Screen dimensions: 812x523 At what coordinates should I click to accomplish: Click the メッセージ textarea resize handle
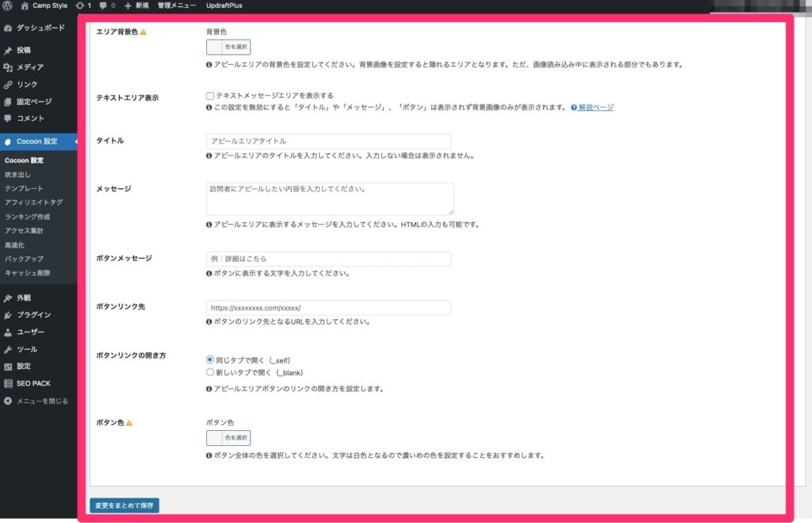point(451,212)
